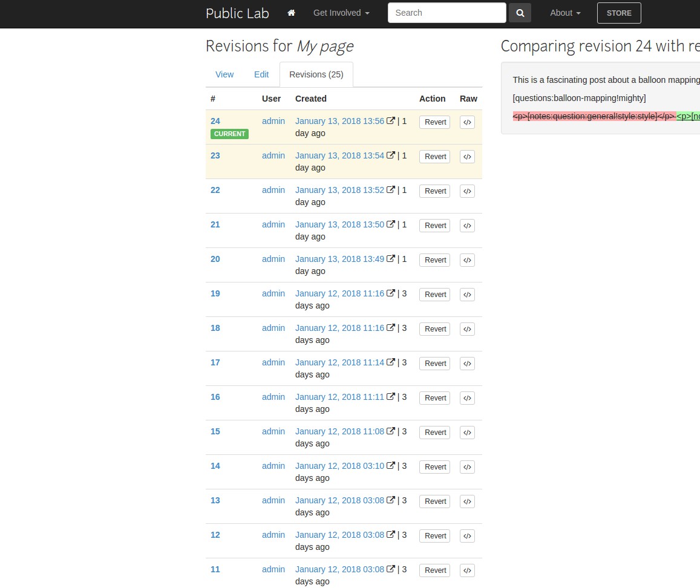This screenshot has width=700, height=588.
Task: Select the Revisions (25) tab
Action: [316, 74]
